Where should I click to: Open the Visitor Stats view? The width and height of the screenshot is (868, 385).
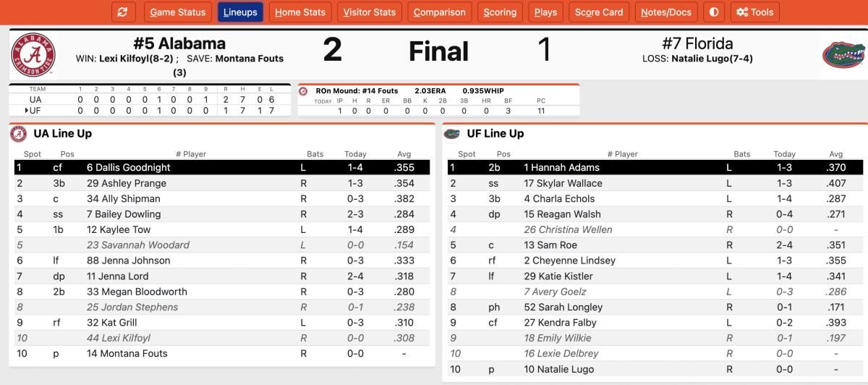tap(370, 12)
